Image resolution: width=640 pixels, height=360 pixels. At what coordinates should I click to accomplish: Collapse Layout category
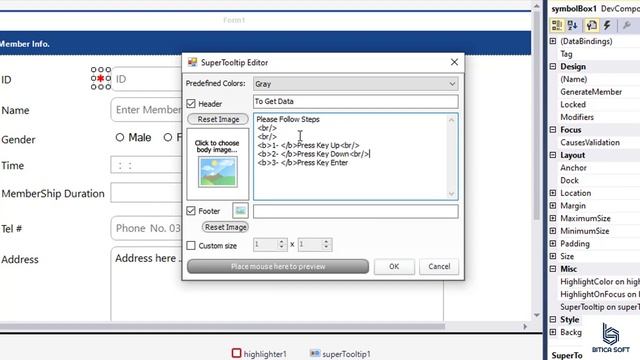(553, 155)
